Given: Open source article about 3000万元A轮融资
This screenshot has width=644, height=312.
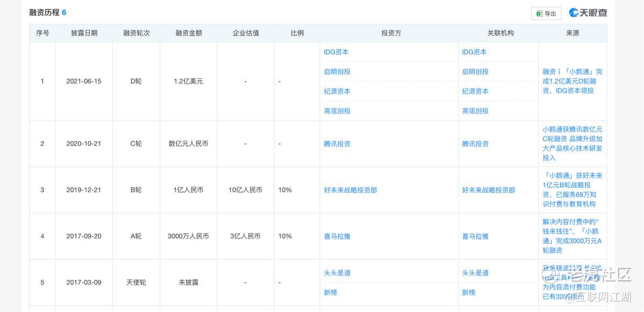Looking at the screenshot, I should point(573,236).
